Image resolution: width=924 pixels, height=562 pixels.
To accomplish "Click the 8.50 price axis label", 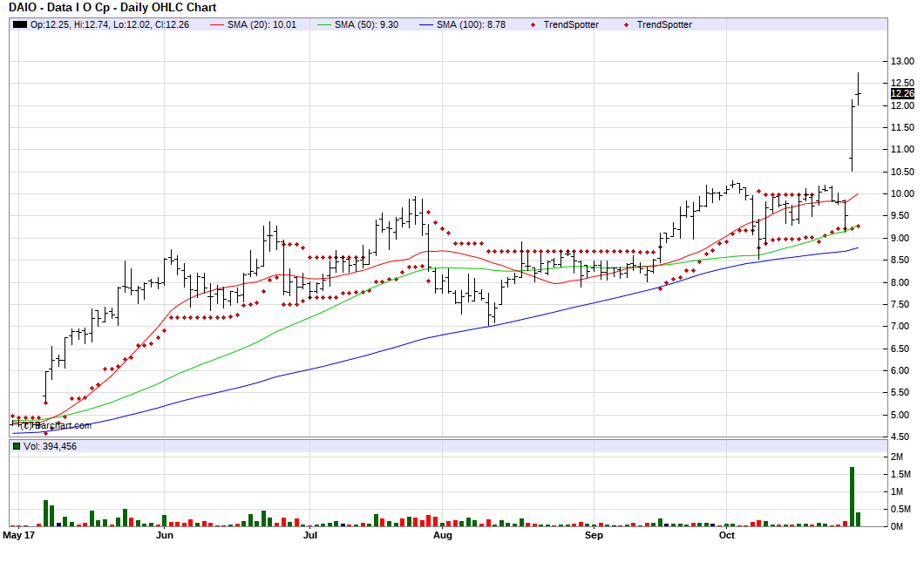I will pyautogui.click(x=902, y=261).
